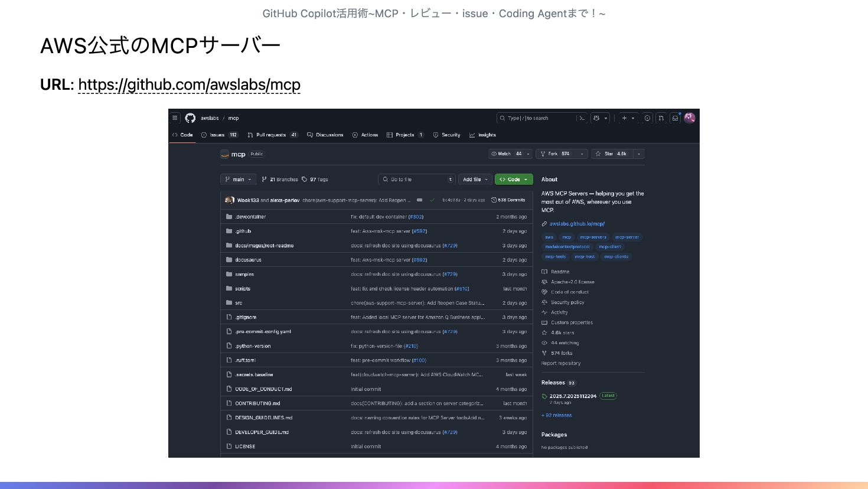Open the 838 Commits link

[x=508, y=200]
